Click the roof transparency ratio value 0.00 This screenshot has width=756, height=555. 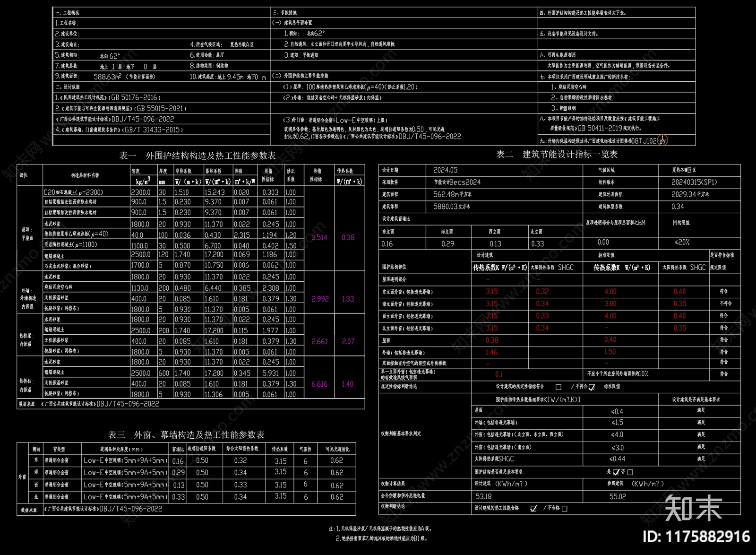(603, 242)
